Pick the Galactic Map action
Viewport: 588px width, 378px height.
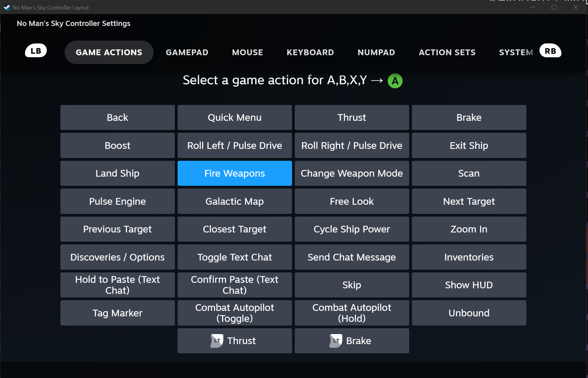(234, 201)
